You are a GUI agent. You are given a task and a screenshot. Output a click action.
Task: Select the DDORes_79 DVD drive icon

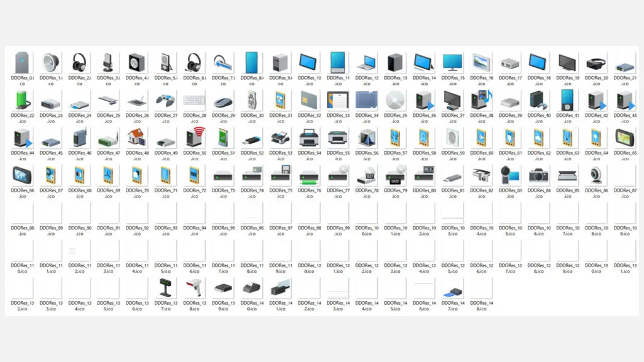[x=395, y=175]
